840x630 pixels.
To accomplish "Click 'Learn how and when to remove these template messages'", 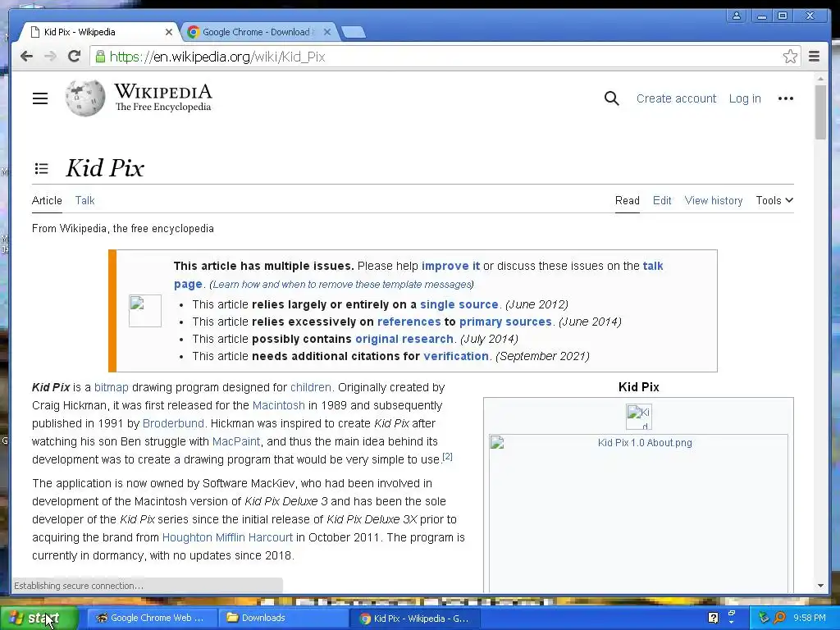I will (341, 285).
